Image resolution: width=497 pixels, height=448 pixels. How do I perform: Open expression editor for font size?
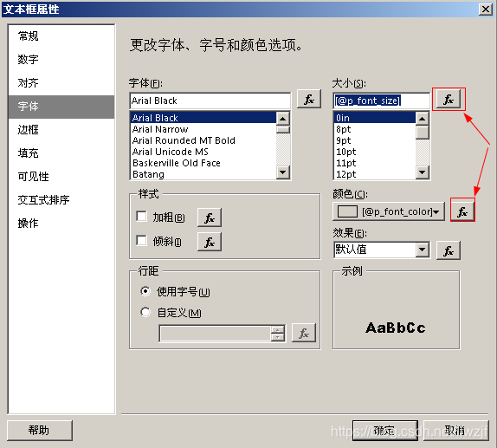(449, 99)
